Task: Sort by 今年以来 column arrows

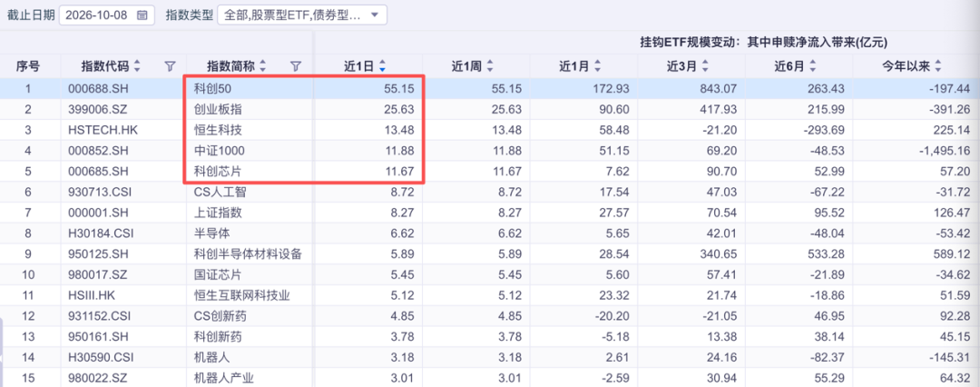Action: click(x=938, y=65)
